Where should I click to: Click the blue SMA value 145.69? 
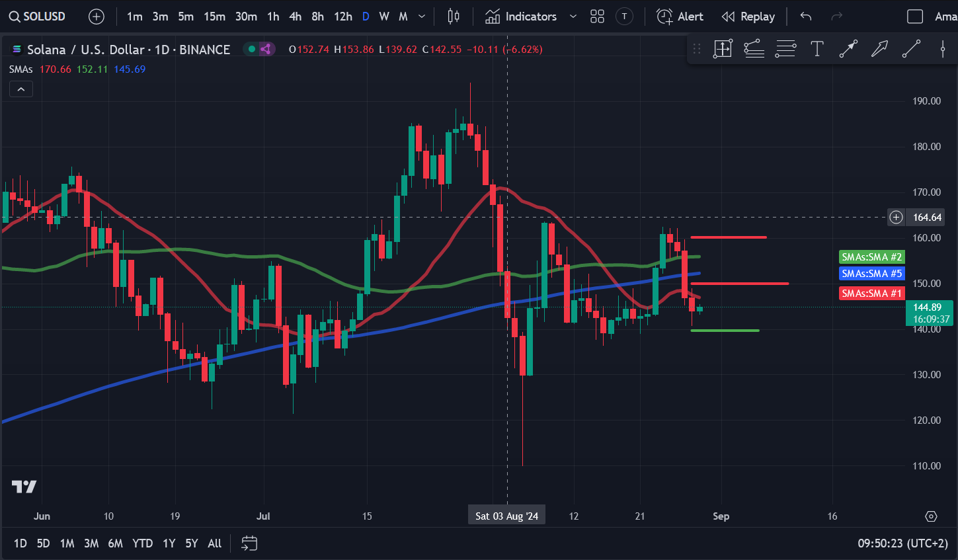coord(130,69)
